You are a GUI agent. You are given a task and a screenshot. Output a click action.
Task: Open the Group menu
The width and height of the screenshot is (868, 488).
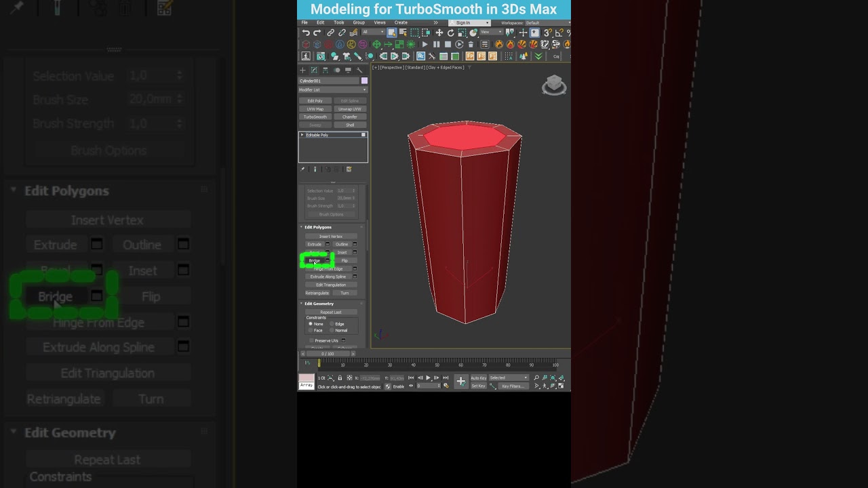(x=359, y=22)
